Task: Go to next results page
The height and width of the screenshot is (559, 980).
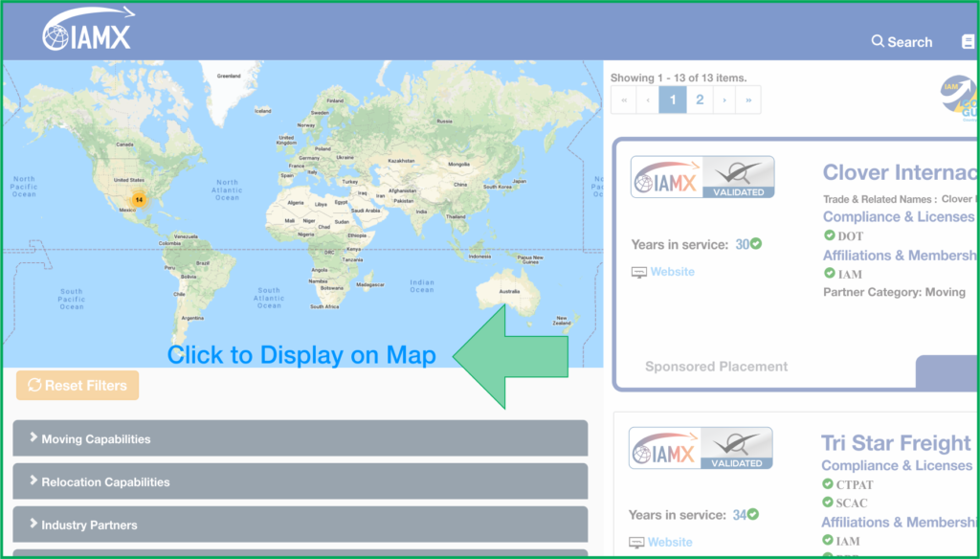Action: [x=724, y=101]
